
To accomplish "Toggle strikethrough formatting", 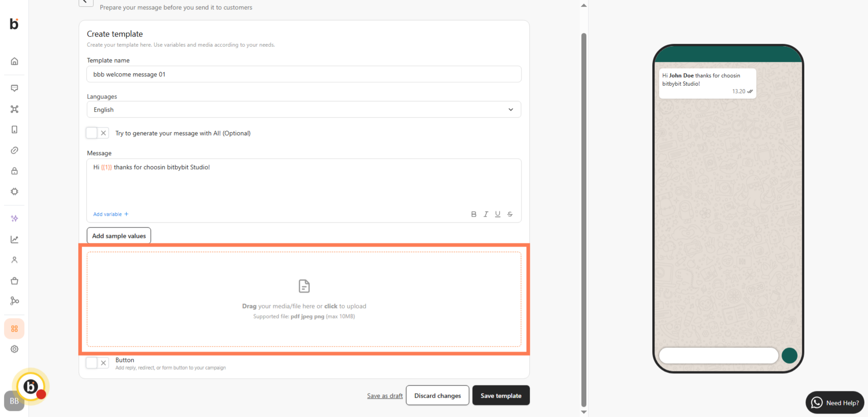I will tap(510, 214).
